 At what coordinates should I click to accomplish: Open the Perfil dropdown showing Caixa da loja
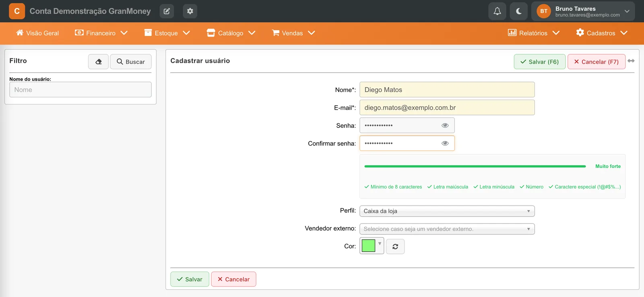click(447, 211)
